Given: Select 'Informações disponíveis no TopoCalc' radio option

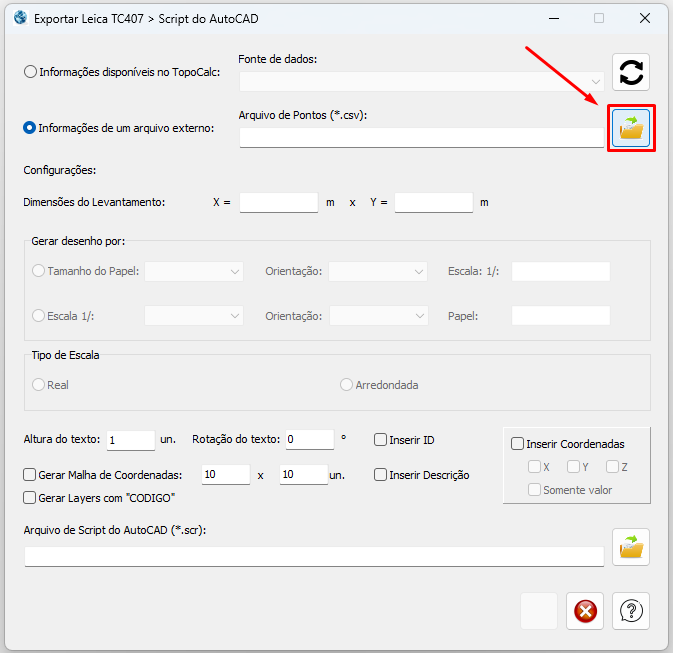Looking at the screenshot, I should pos(31,72).
